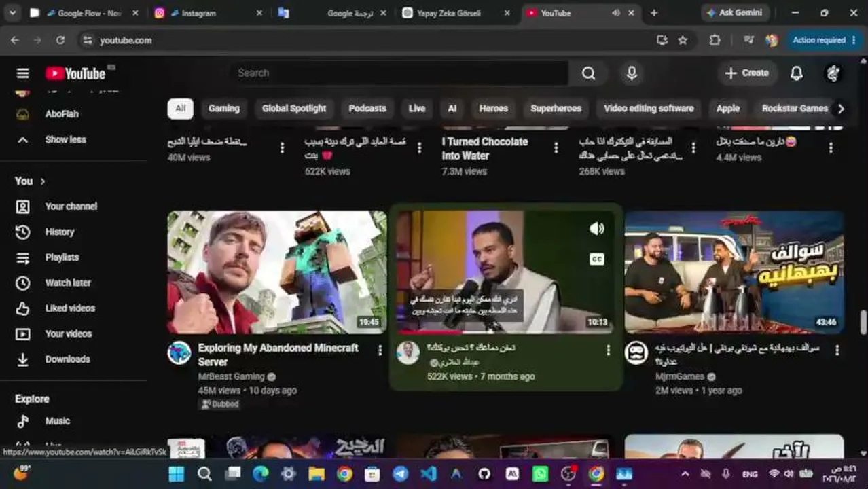The width and height of the screenshot is (868, 489).
Task: Show more chips with right arrow
Action: (841, 109)
